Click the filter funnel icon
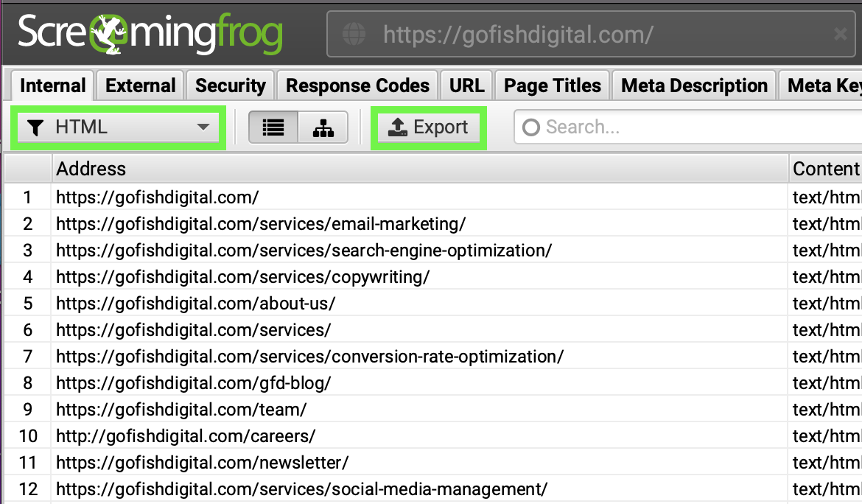This screenshot has height=504, width=862. point(35,127)
